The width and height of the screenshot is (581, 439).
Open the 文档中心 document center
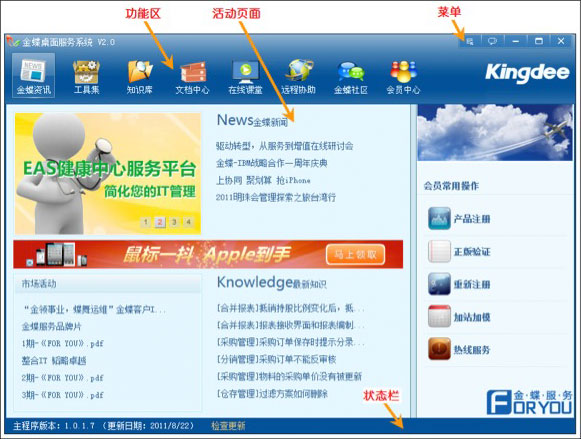[x=193, y=77]
